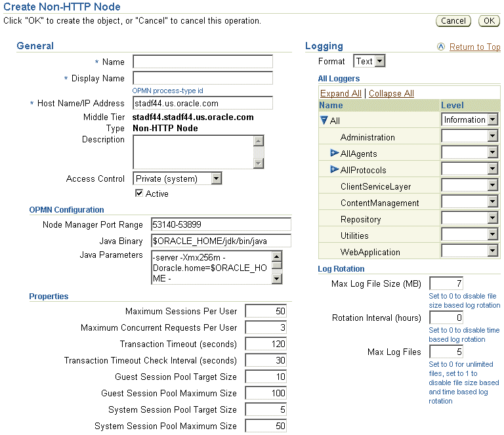Click the Collapse All link
Screen dimensions: 504x435
[391, 93]
